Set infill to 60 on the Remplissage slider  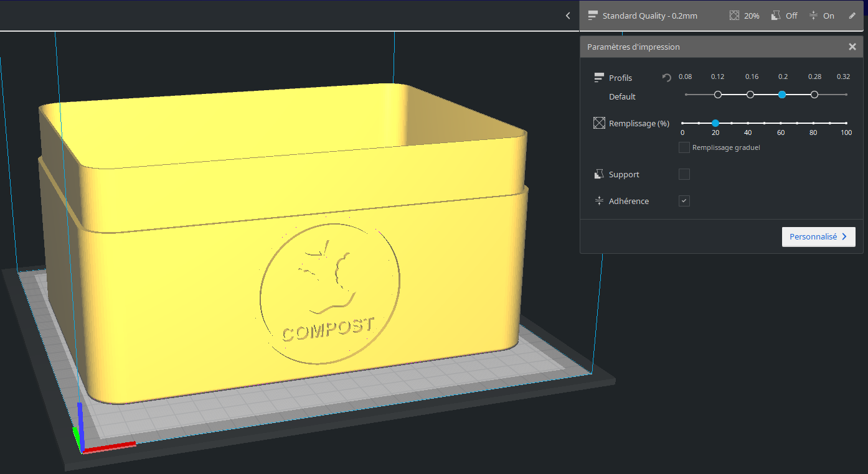781,123
